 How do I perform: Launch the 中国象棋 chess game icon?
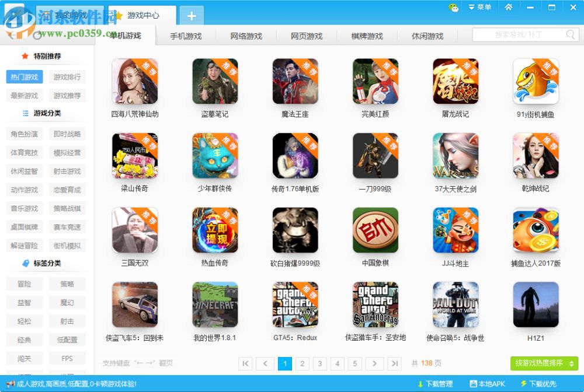pos(376,230)
